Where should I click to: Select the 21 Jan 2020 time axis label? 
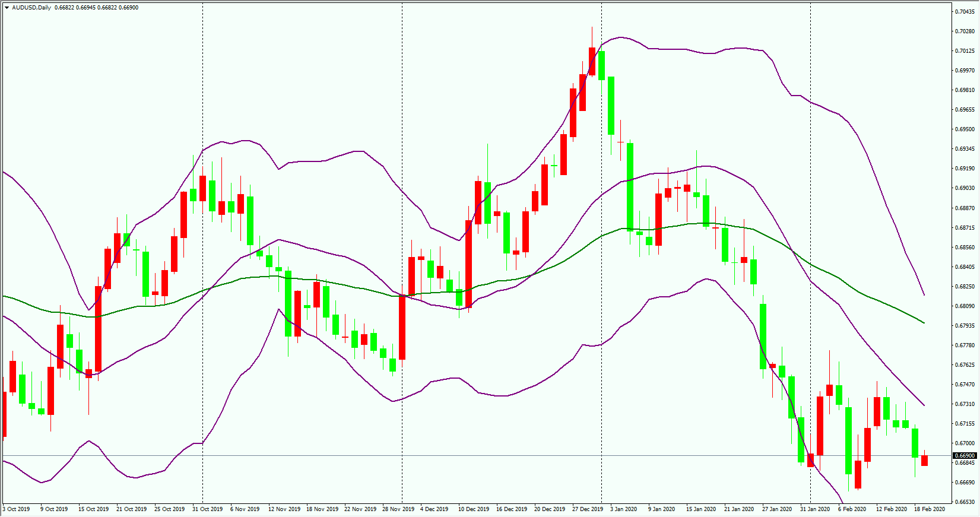(739, 509)
